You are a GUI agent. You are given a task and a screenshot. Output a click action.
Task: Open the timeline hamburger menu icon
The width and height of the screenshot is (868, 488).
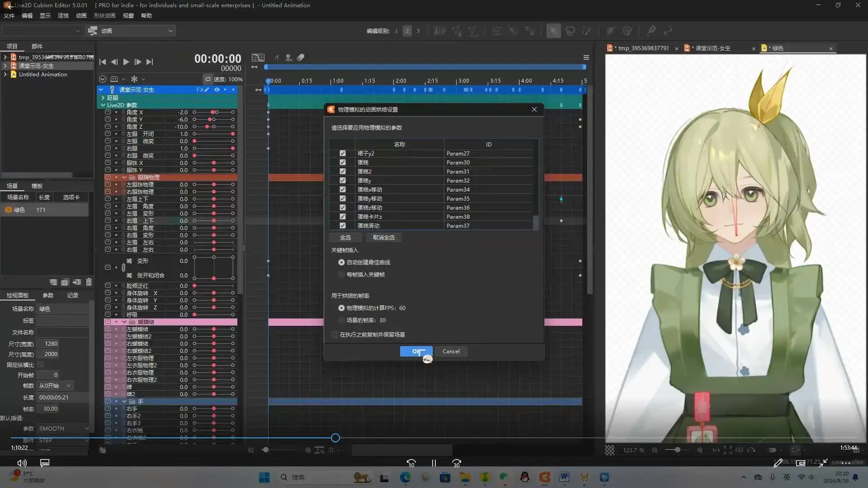coord(586,57)
